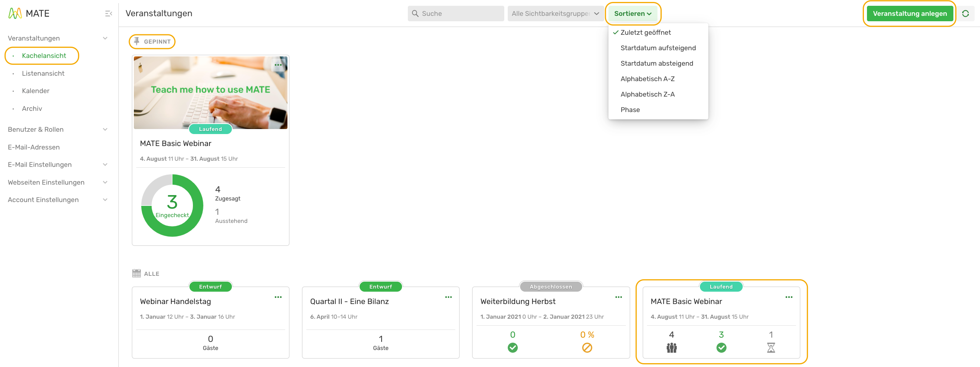This screenshot has height=367, width=980.
Task: Click Abgeschlossen badge
Action: click(551, 287)
